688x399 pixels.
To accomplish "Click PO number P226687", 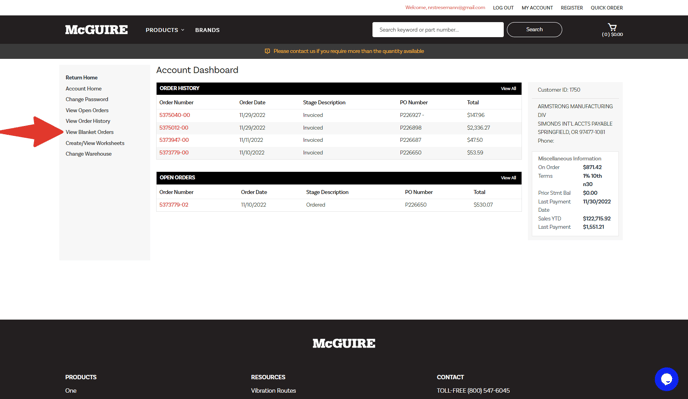I will click(x=410, y=140).
